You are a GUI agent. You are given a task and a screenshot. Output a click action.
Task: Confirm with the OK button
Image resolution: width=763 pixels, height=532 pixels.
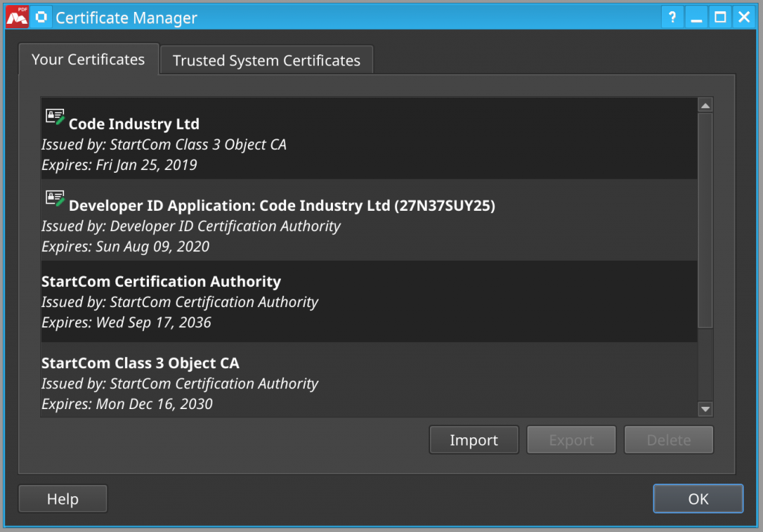[x=698, y=499]
